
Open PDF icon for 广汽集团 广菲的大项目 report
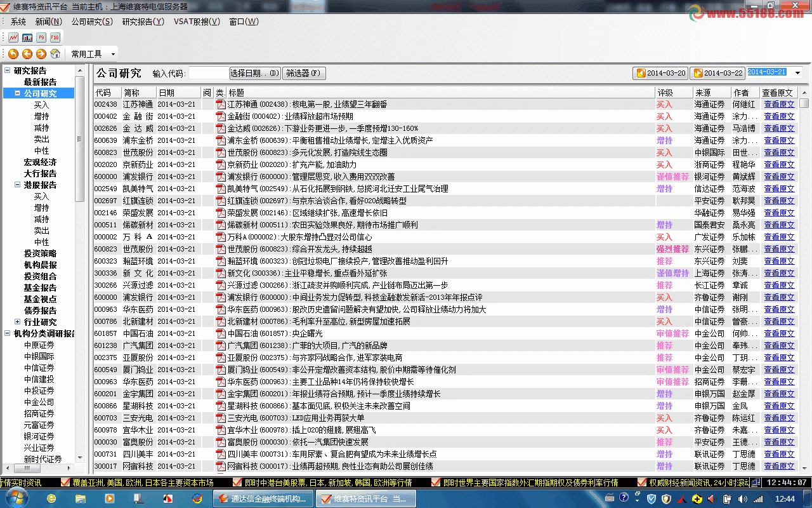pyautogui.click(x=221, y=345)
